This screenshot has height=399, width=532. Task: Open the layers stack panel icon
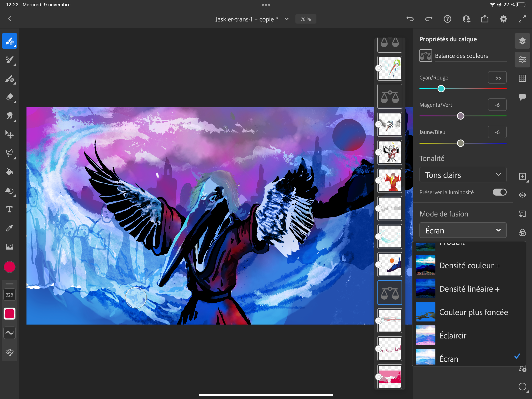(x=522, y=41)
